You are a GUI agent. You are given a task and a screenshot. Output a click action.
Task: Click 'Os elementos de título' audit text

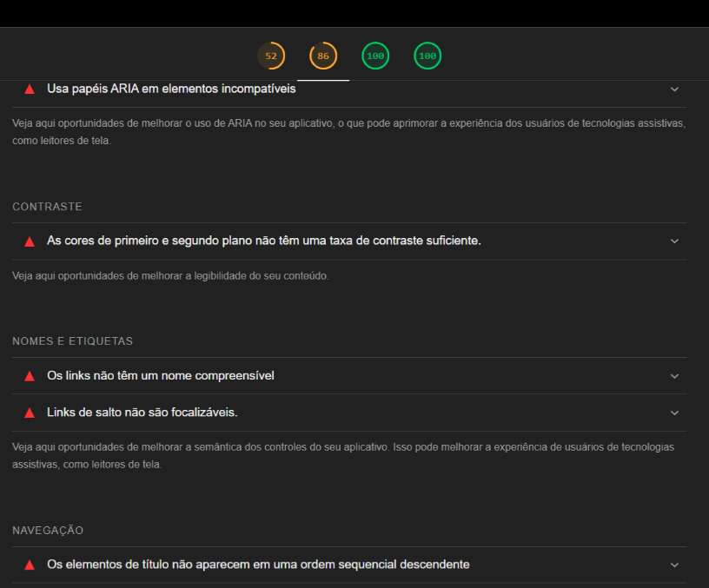(258, 565)
